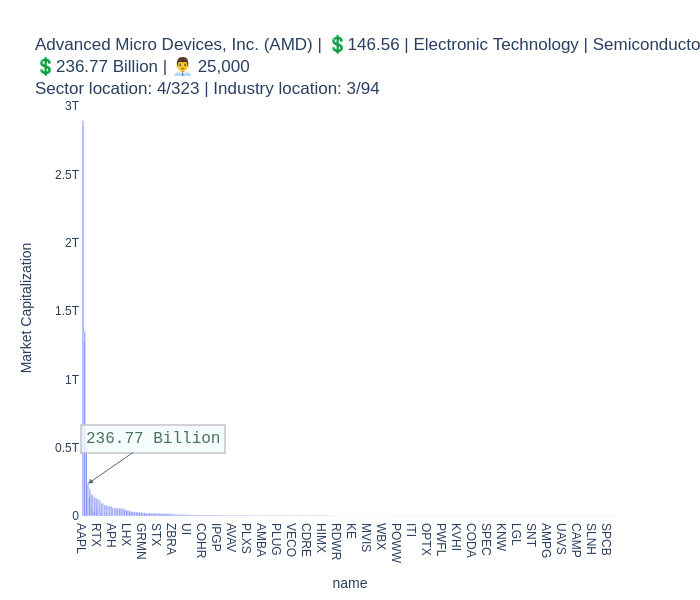Click the LGL axis tick label
The image size is (700, 600).
click(516, 534)
